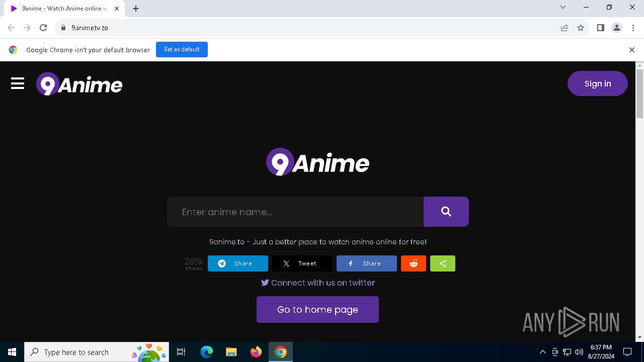Reload the page
Viewport: 644px width, 362px height.
coord(43,28)
